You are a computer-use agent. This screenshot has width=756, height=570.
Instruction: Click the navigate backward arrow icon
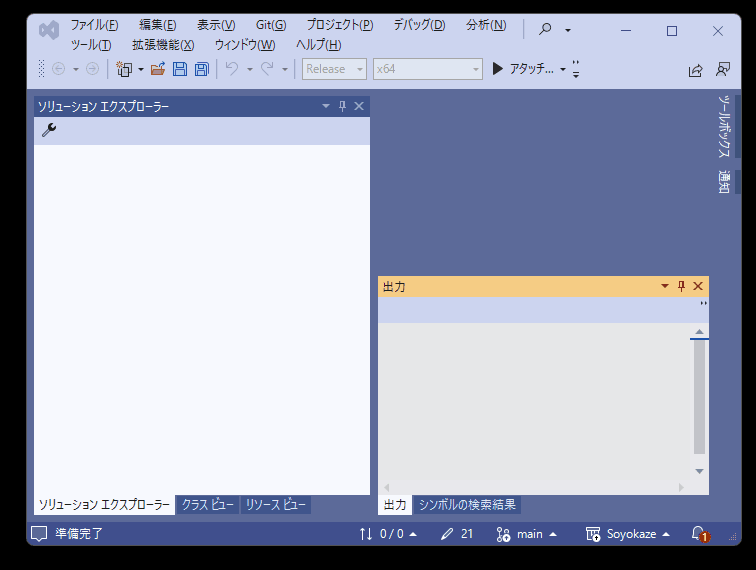58,69
